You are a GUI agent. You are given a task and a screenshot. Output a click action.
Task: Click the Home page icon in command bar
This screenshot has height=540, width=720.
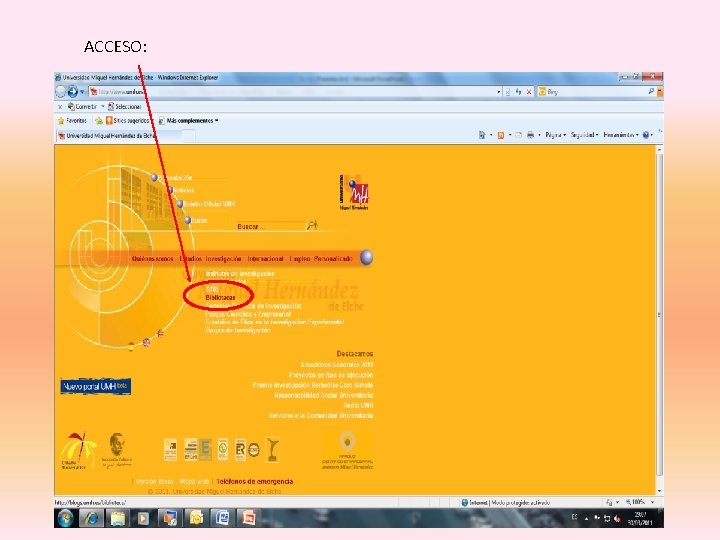click(x=482, y=135)
